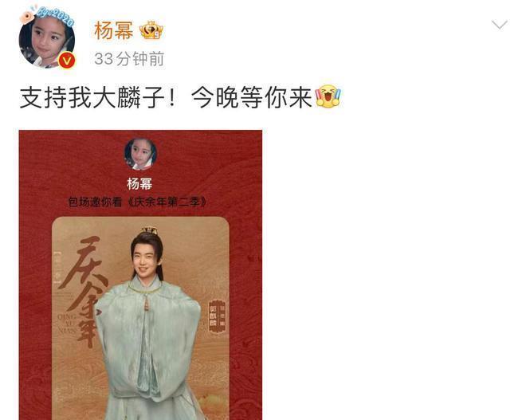Click the 杨幂 name inside the poster
The image size is (526, 420).
(139, 184)
